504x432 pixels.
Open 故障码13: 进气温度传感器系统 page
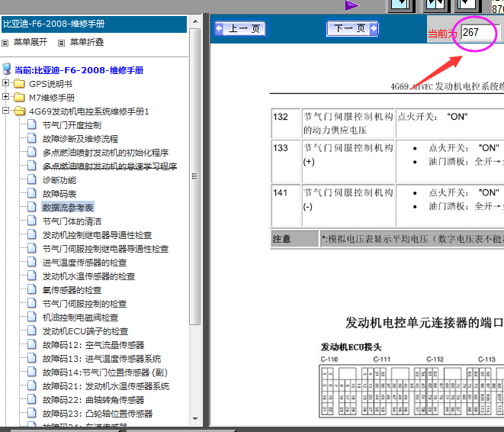102,359
